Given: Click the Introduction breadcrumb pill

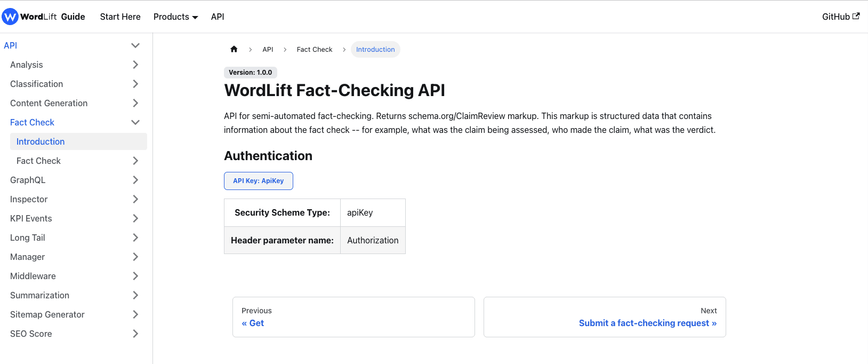Looking at the screenshot, I should (375, 49).
